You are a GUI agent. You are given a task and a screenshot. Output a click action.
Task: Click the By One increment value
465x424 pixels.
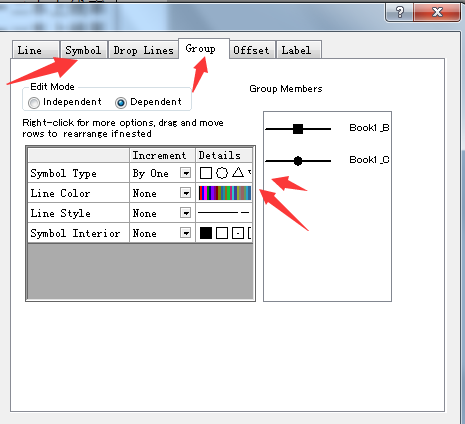[x=150, y=173]
